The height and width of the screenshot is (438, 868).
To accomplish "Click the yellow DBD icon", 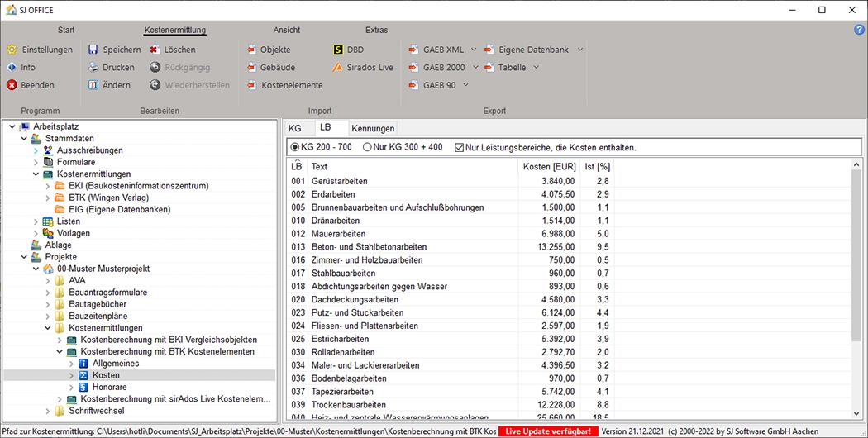I will click(337, 50).
